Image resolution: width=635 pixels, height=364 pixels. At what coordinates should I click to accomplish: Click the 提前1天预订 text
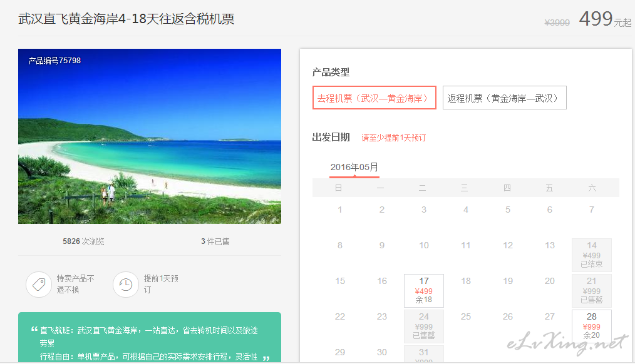[x=161, y=284]
